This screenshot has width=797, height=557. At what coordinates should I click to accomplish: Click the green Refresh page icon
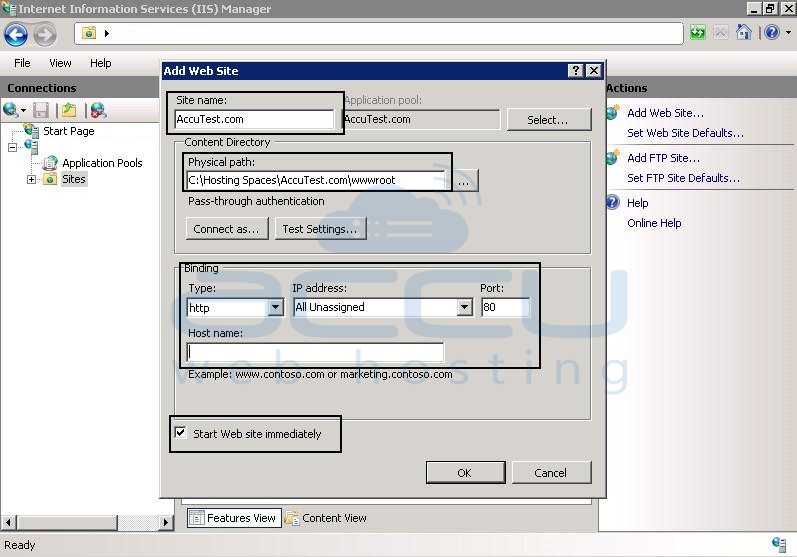[698, 33]
